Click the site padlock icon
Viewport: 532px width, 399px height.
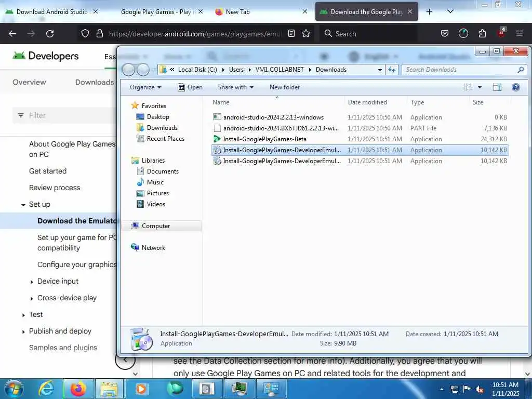click(x=99, y=34)
